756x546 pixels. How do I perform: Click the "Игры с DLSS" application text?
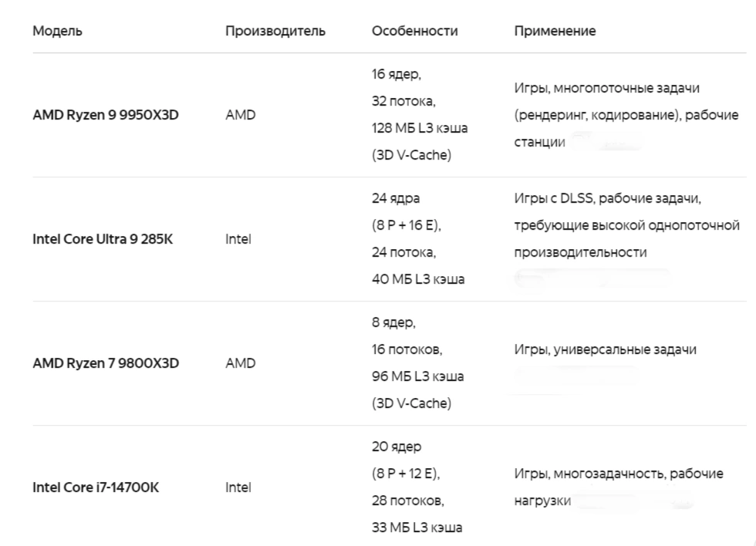pos(553,198)
